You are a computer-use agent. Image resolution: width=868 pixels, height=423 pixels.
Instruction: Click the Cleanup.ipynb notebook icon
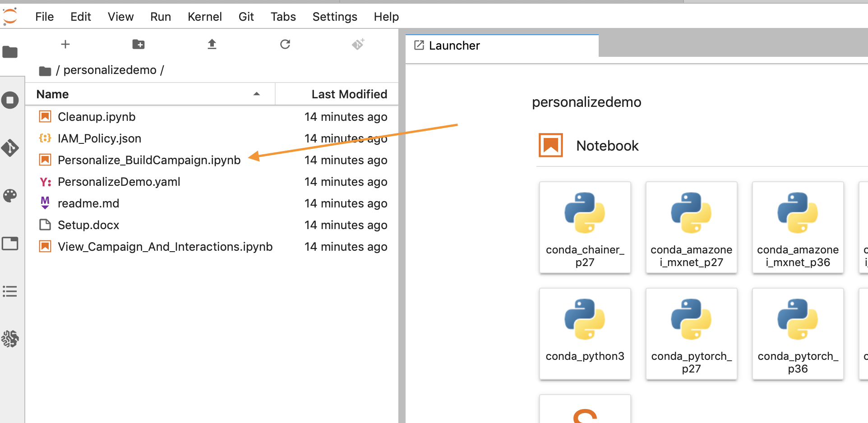tap(45, 117)
